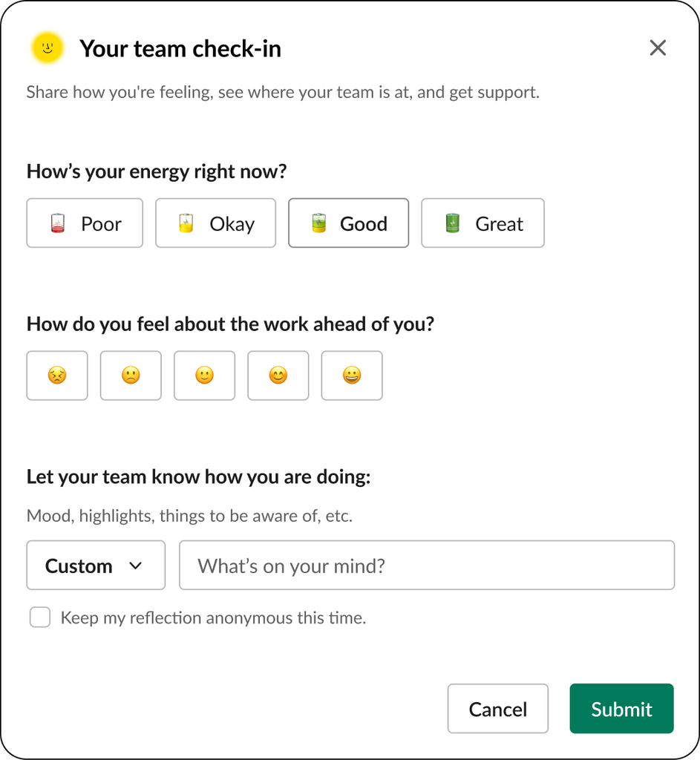Select the Good battery icon
This screenshot has width=700, height=760.
(319, 223)
